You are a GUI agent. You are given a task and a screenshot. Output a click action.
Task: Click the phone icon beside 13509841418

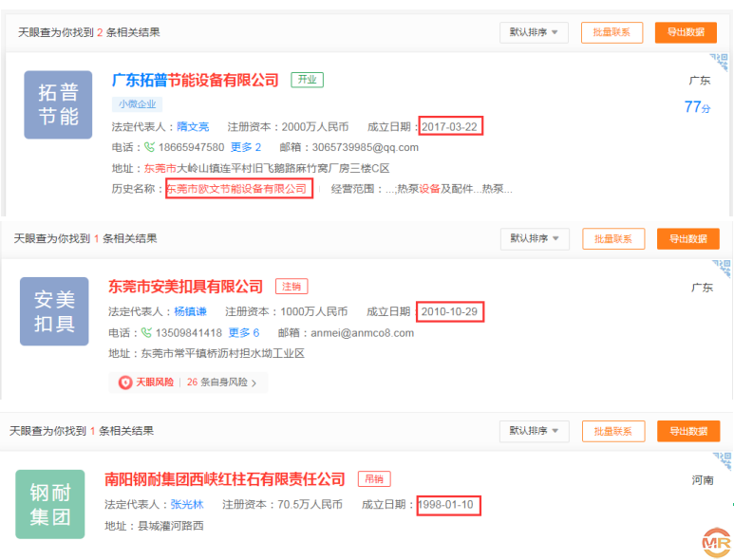[146, 333]
